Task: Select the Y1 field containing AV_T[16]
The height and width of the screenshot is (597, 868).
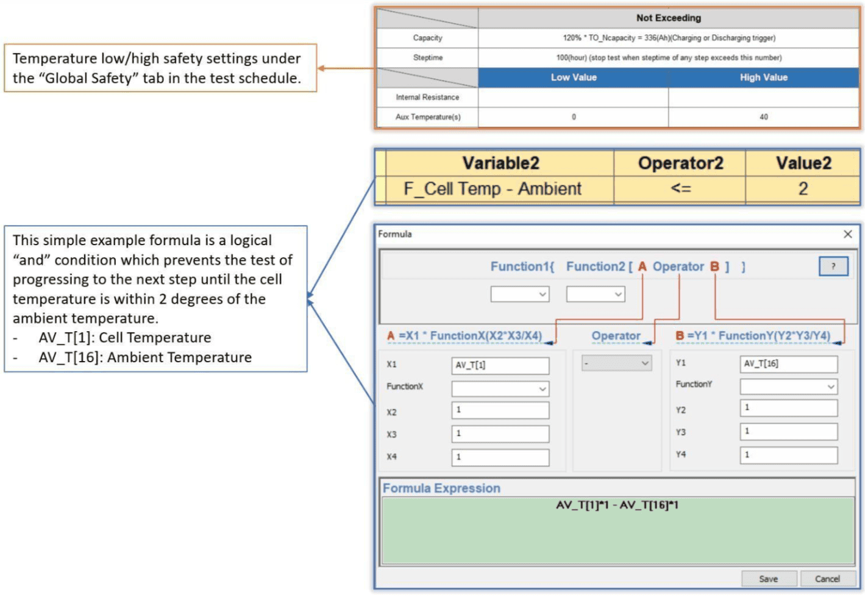Action: (x=789, y=363)
